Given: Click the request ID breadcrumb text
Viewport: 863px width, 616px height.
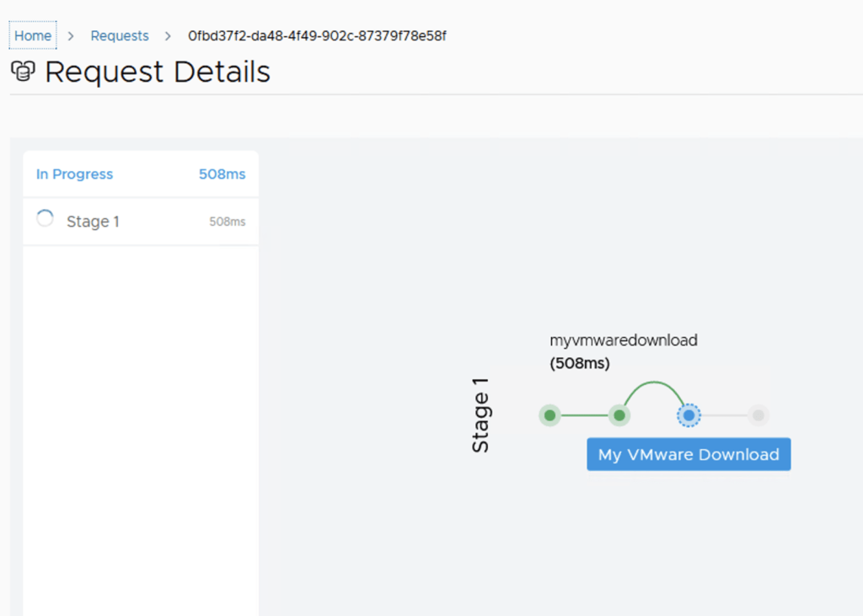Looking at the screenshot, I should [x=317, y=36].
